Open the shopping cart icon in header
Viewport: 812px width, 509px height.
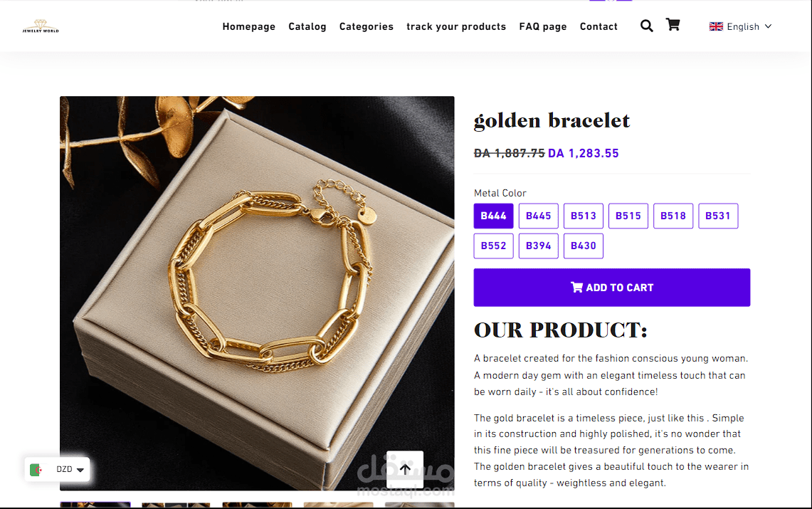(x=673, y=25)
